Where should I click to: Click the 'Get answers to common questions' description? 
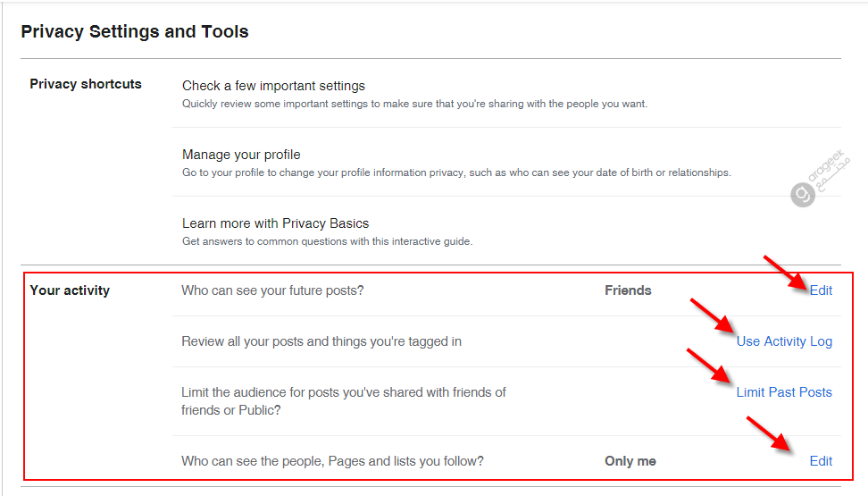pyautogui.click(x=328, y=241)
